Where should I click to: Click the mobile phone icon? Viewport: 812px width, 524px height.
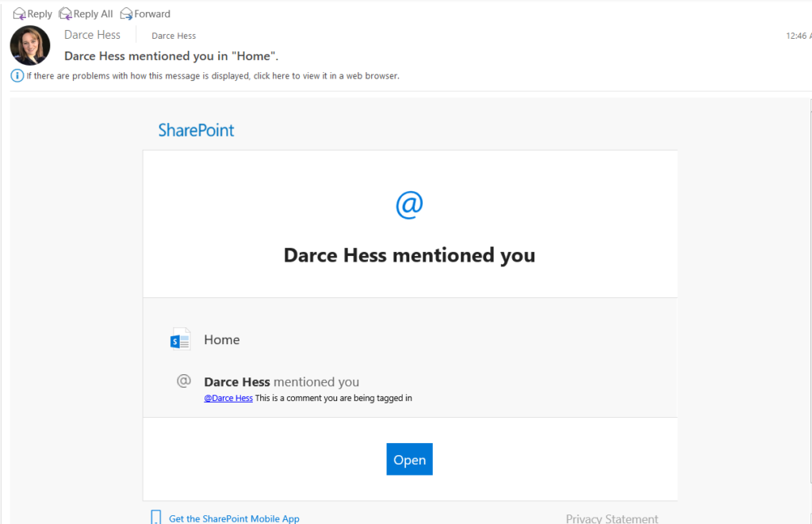point(156,517)
